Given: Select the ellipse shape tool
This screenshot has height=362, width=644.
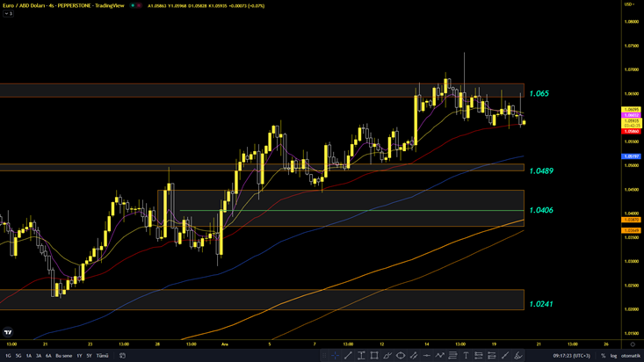Looking at the screenshot, I should coord(401,356).
